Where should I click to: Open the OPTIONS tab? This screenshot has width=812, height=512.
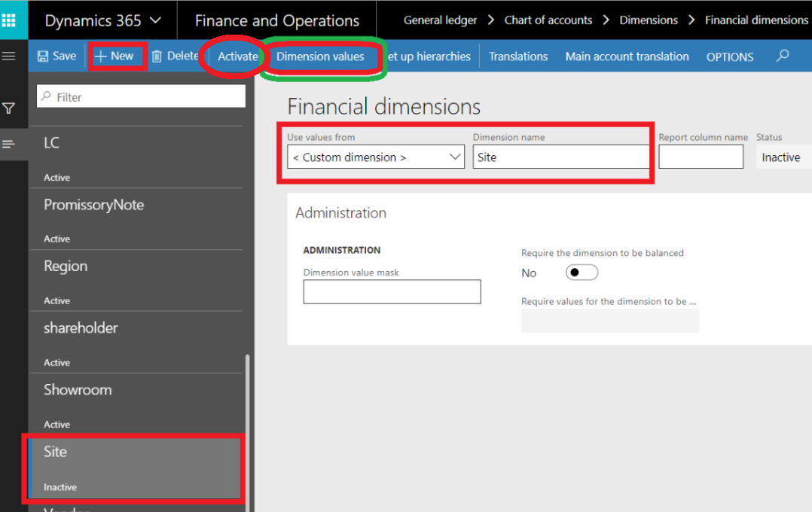click(730, 57)
